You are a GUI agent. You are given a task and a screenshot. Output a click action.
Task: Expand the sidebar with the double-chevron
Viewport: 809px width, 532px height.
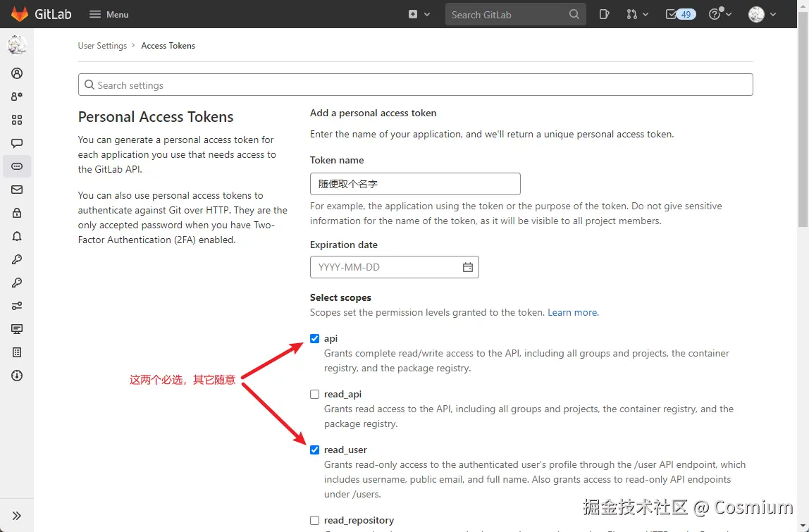[x=17, y=516]
